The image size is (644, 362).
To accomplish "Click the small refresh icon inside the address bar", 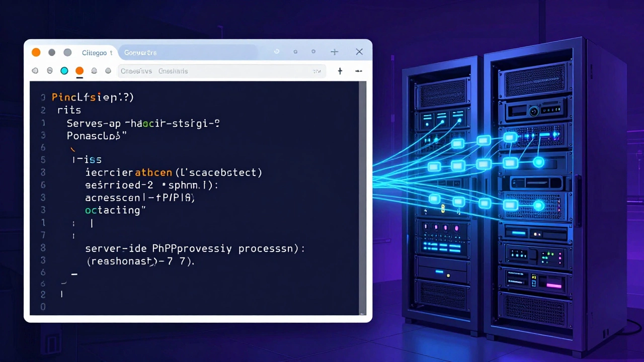I will click(x=317, y=71).
